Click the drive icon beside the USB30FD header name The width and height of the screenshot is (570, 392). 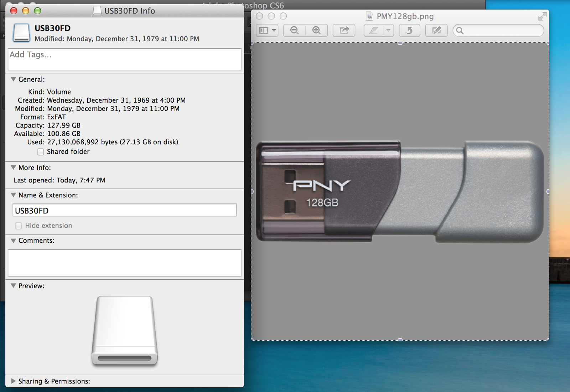click(x=21, y=33)
